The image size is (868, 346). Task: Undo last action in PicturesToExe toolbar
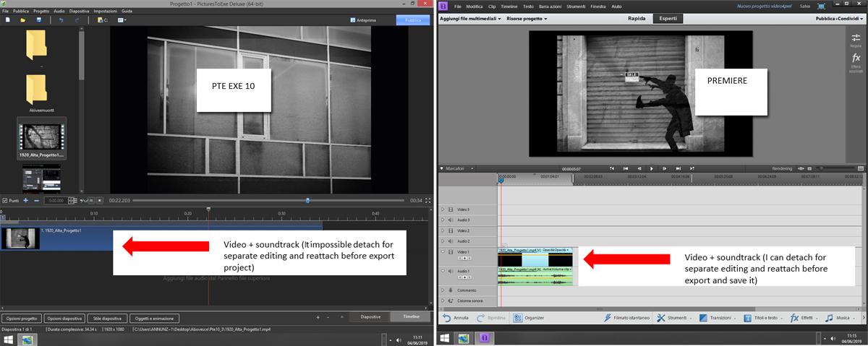click(x=61, y=20)
